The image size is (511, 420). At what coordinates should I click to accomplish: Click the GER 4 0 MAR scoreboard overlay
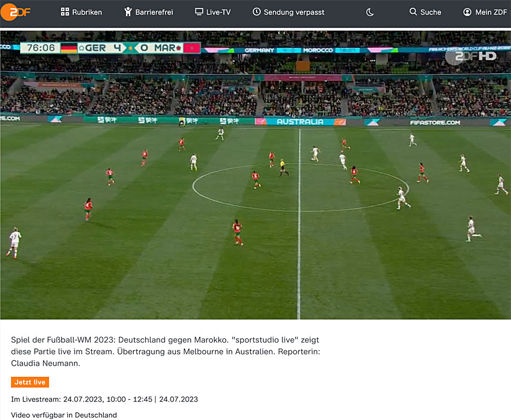[x=110, y=48]
